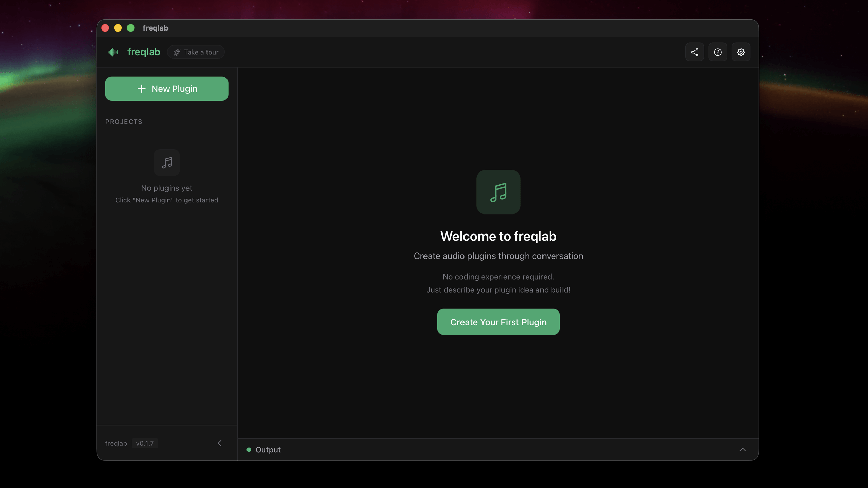Image resolution: width=868 pixels, height=488 pixels.
Task: Click the large music note welcome icon
Action: tap(498, 192)
